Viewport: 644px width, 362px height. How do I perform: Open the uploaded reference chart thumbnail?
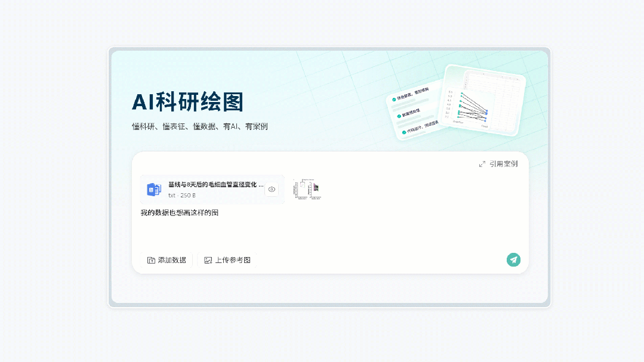pyautogui.click(x=307, y=189)
